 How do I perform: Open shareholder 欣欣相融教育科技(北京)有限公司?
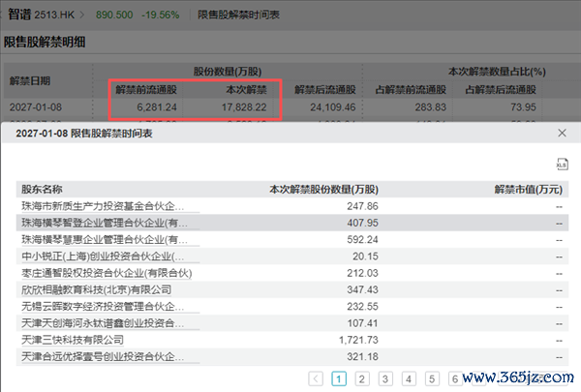point(96,289)
